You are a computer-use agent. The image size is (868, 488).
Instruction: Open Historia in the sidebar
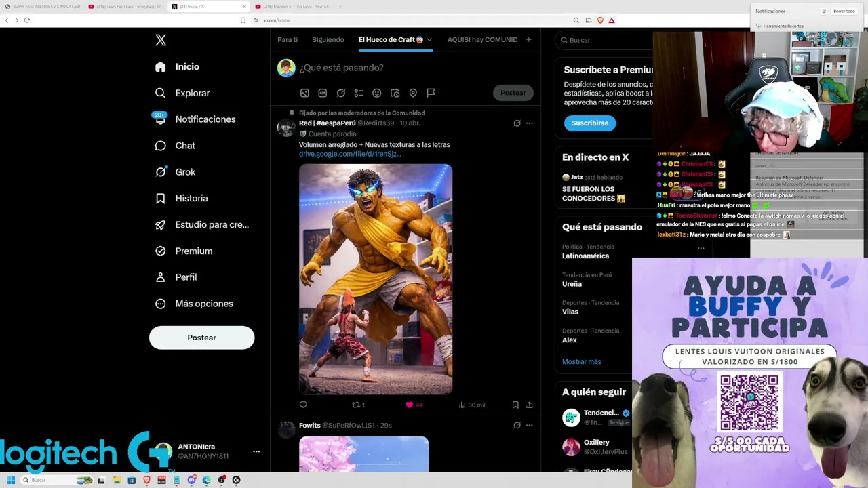[181, 199]
